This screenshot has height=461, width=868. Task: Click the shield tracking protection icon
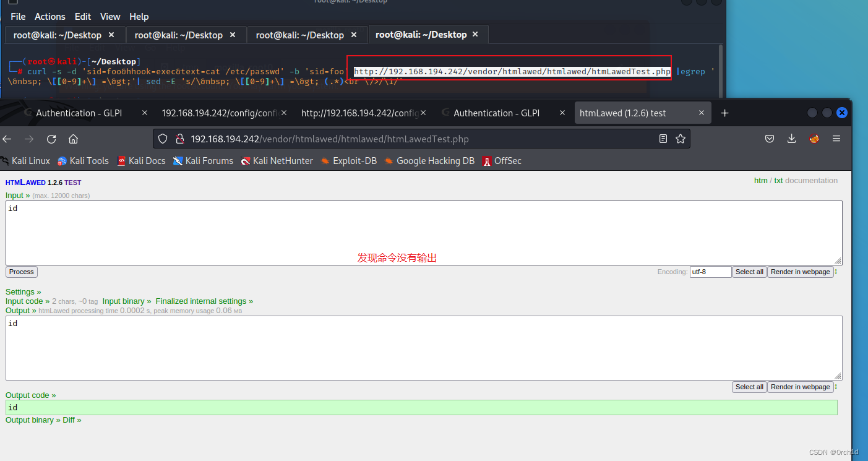[x=163, y=139]
